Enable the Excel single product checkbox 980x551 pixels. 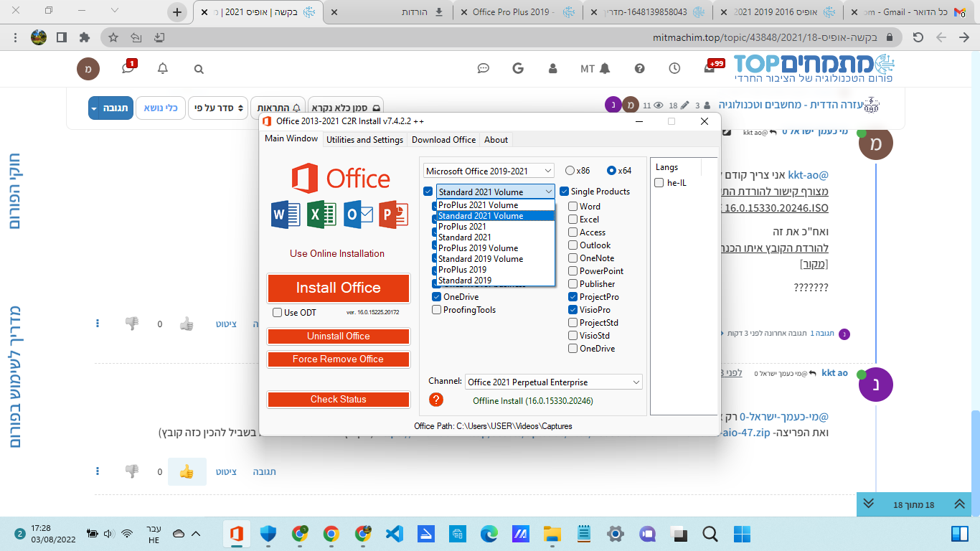coord(573,220)
